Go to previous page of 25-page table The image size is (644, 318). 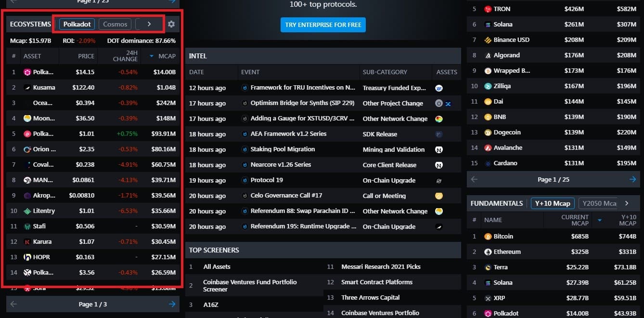pyautogui.click(x=474, y=179)
